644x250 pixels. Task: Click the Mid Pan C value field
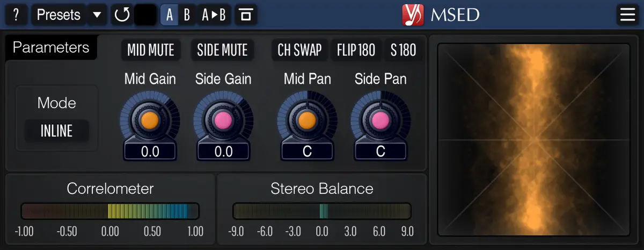coord(307,152)
